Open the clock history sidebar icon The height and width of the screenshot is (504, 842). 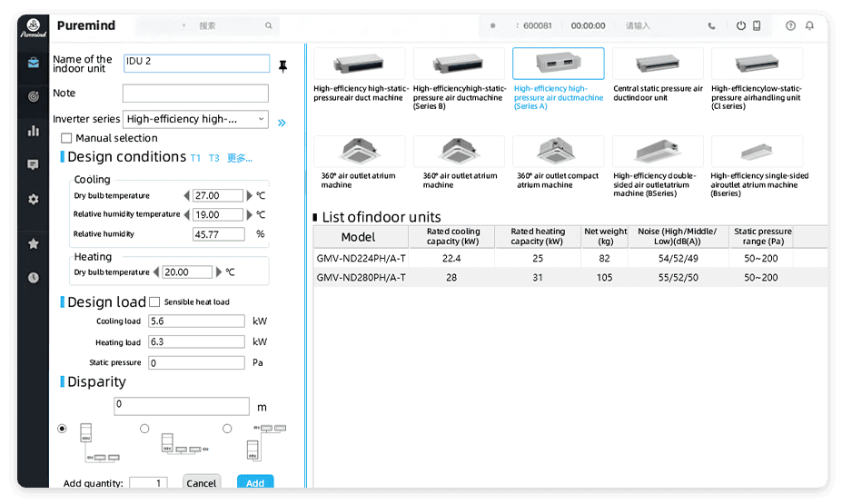point(34,278)
